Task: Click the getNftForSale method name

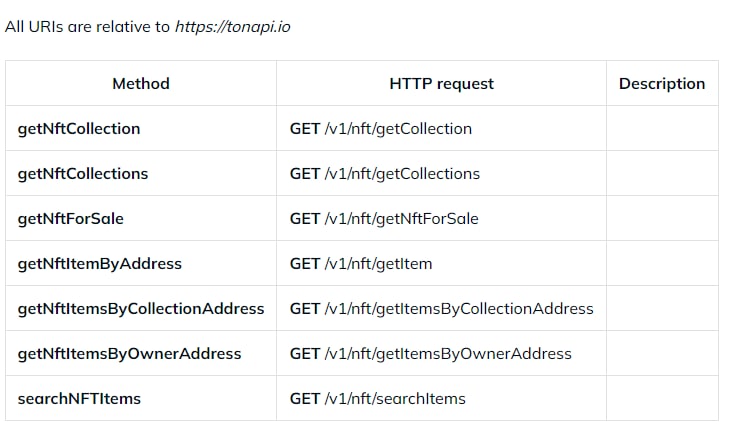Action: (x=71, y=219)
